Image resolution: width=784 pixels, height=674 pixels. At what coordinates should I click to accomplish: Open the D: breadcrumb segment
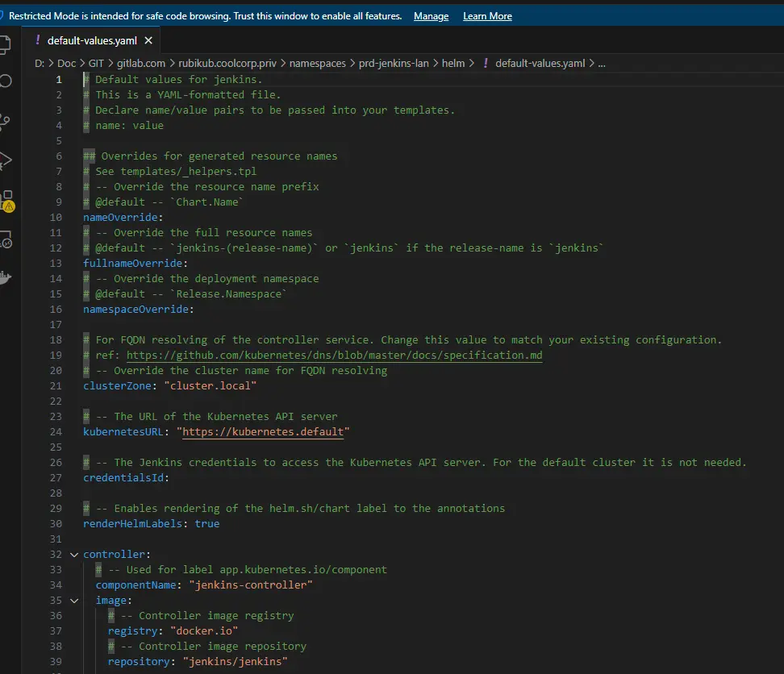(40, 63)
